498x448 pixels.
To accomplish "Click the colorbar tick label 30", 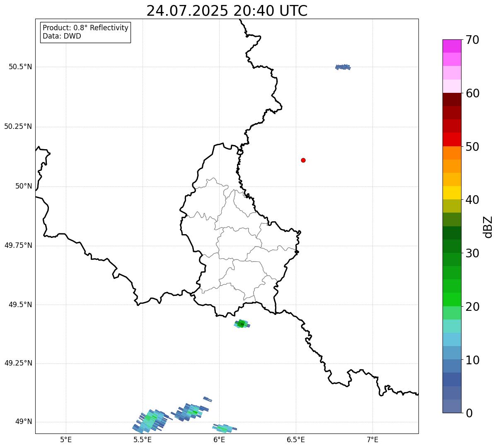I will pos(472,253).
